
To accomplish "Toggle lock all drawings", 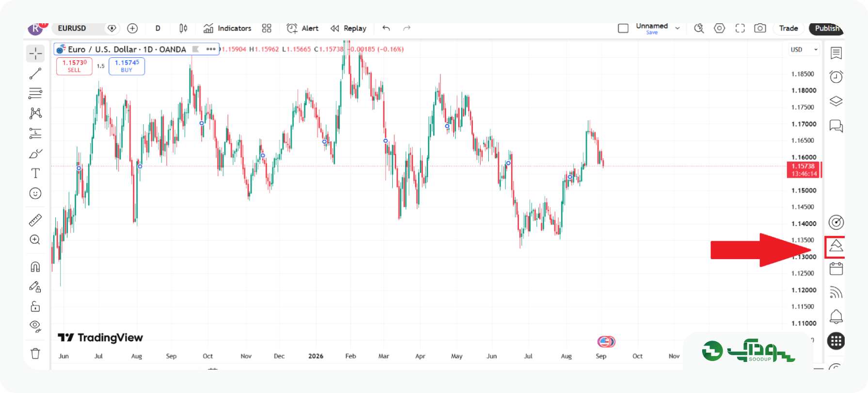I will pos(35,306).
